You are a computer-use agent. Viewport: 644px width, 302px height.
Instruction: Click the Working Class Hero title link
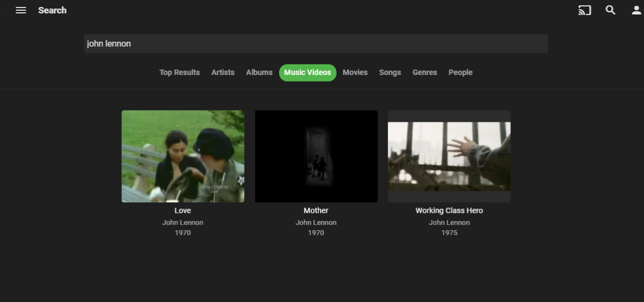tap(449, 211)
